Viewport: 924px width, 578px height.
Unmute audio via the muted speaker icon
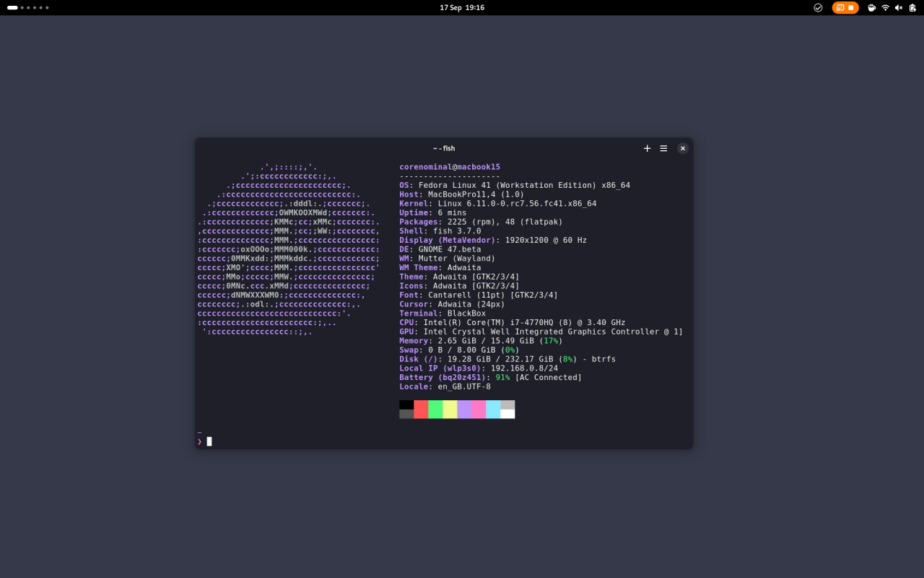point(898,7)
